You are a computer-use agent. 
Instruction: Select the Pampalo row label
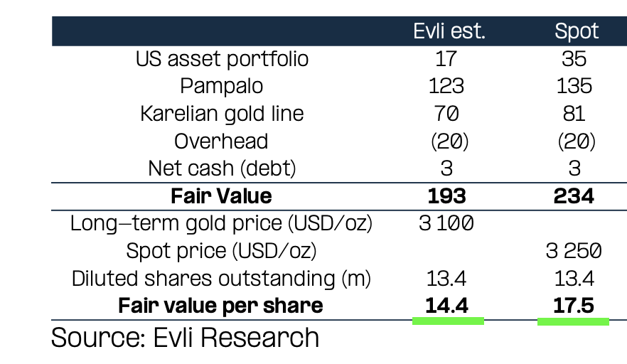(222, 87)
